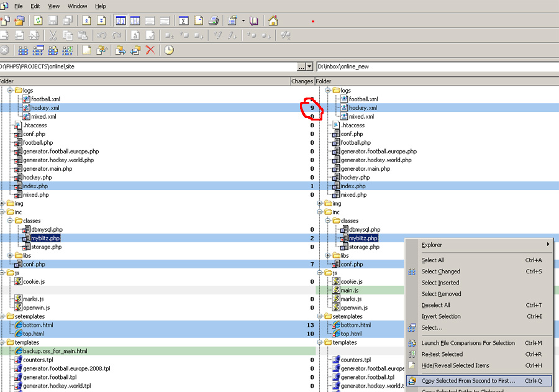Choose Copy Selected From Second to First
This screenshot has height=392, width=559.
(x=468, y=381)
